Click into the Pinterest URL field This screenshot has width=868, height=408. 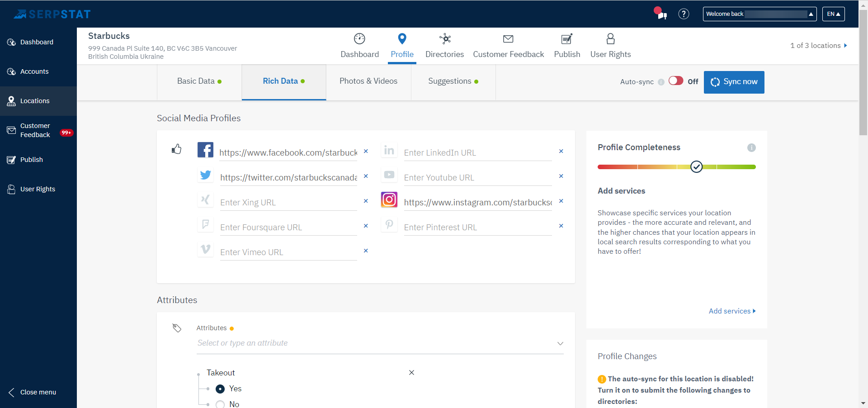click(x=478, y=227)
